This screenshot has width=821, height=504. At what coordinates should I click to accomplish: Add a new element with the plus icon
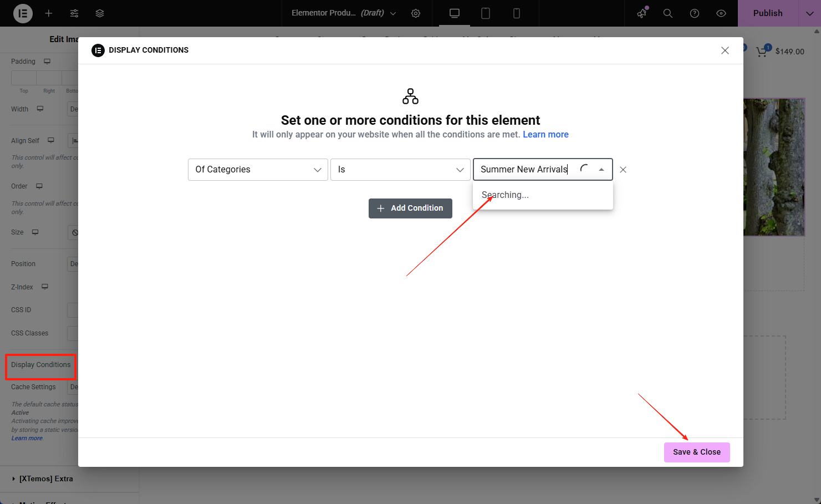click(x=48, y=13)
